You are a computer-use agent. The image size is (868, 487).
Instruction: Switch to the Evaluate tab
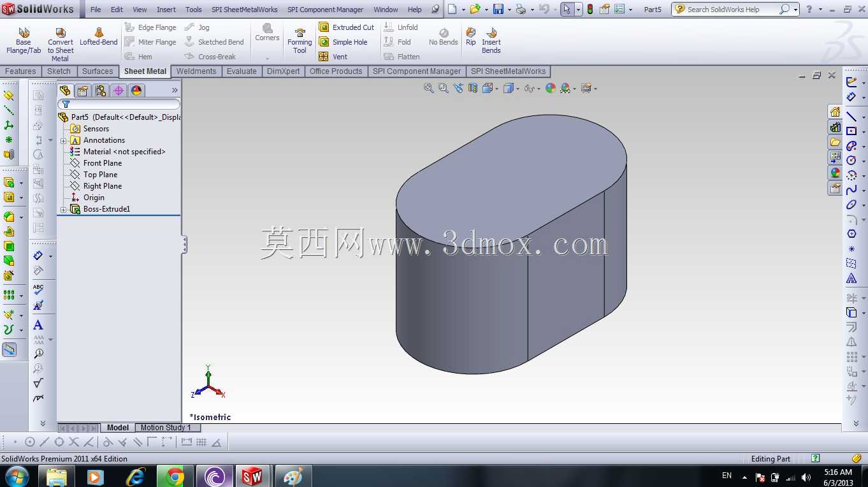coord(242,71)
